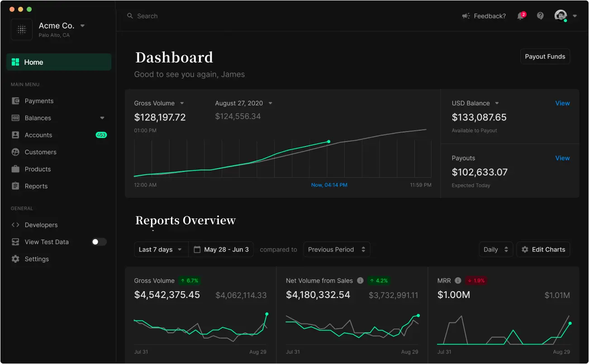This screenshot has width=589, height=364.
Task: Open the USD Balance currency dropdown
Action: (497, 103)
